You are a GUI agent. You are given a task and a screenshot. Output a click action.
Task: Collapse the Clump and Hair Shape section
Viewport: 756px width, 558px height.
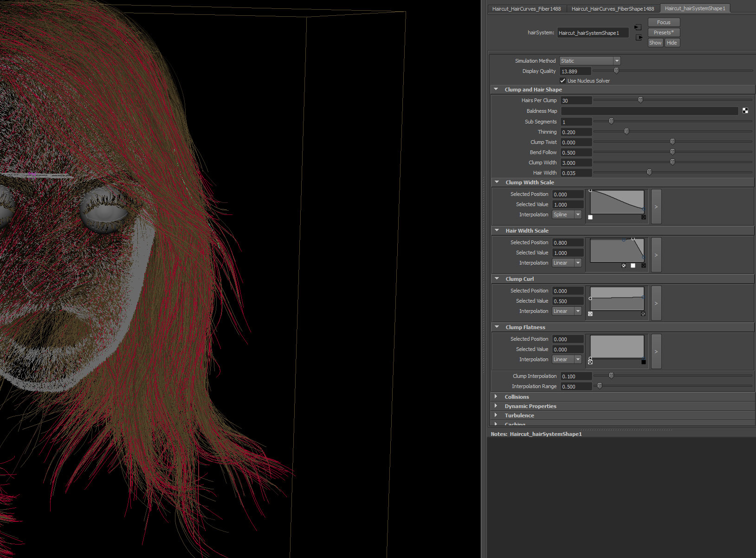pyautogui.click(x=496, y=90)
